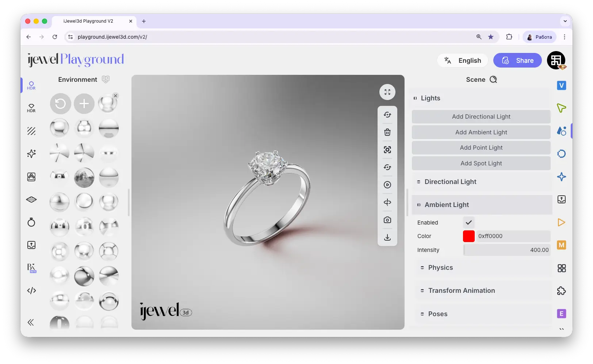Image resolution: width=593 pixels, height=364 pixels.
Task: Add a new environment map with plus
Action: 84,104
